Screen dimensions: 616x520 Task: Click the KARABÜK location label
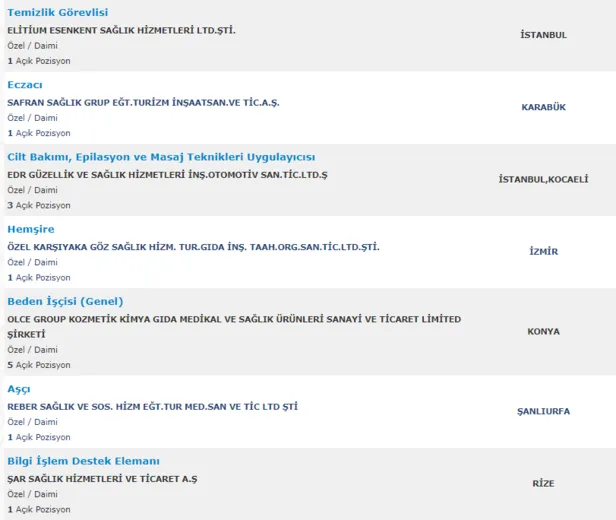click(x=544, y=107)
